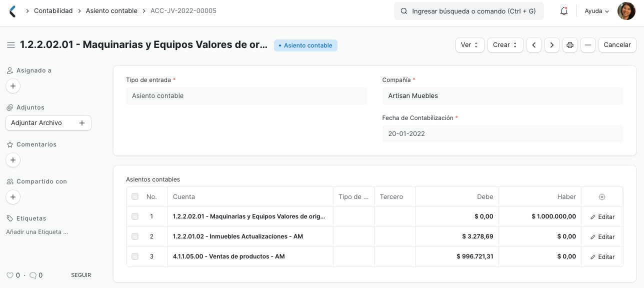Image resolution: width=644 pixels, height=288 pixels.
Task: Check the row 3 Ventas de productos checkbox
Action: [135, 256]
